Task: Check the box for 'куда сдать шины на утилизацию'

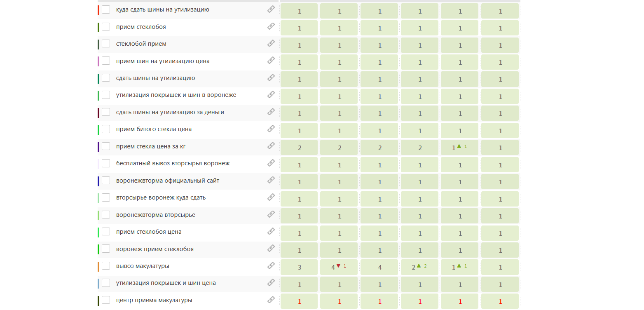Action: pos(106,9)
